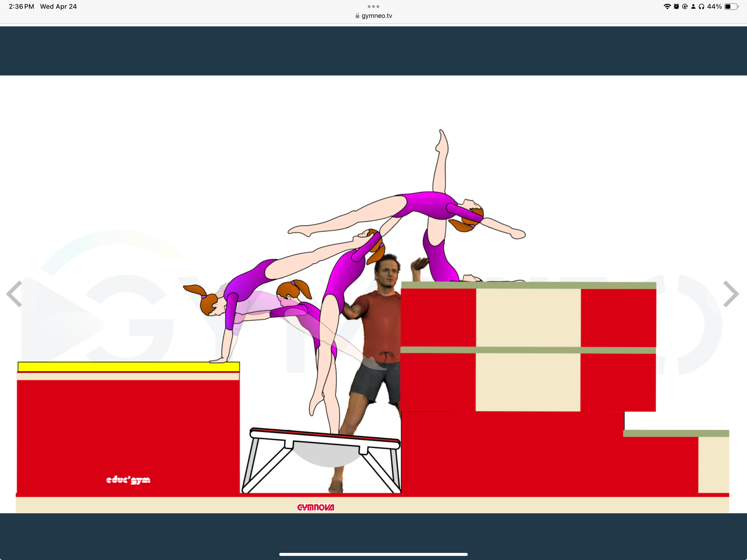Tap the date Wed Apr 24

click(59, 6)
